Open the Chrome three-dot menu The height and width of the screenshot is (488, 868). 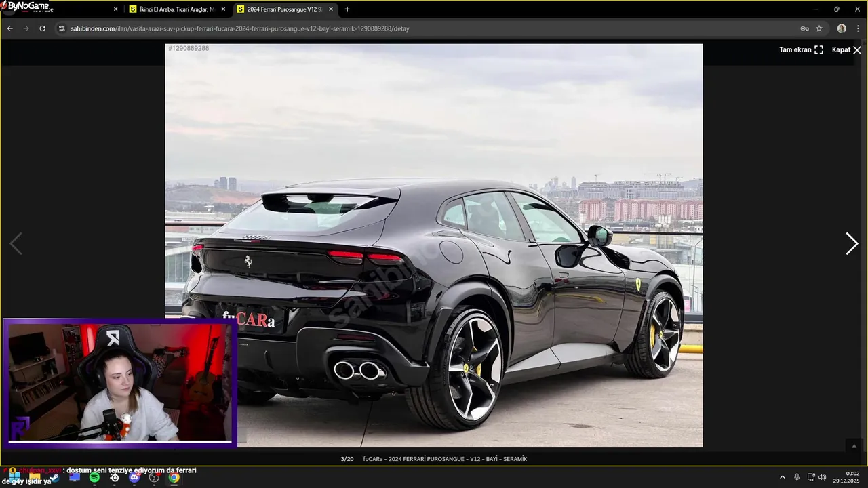pos(858,28)
